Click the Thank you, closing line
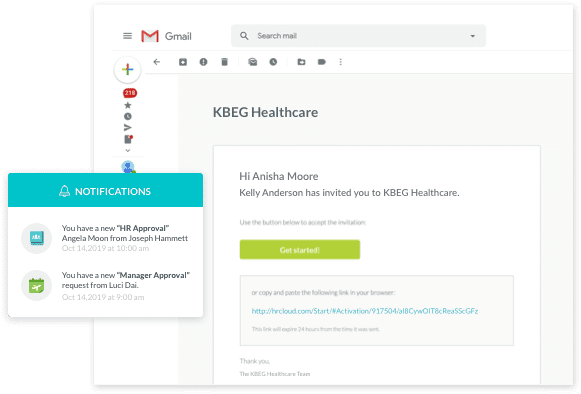 click(x=255, y=361)
